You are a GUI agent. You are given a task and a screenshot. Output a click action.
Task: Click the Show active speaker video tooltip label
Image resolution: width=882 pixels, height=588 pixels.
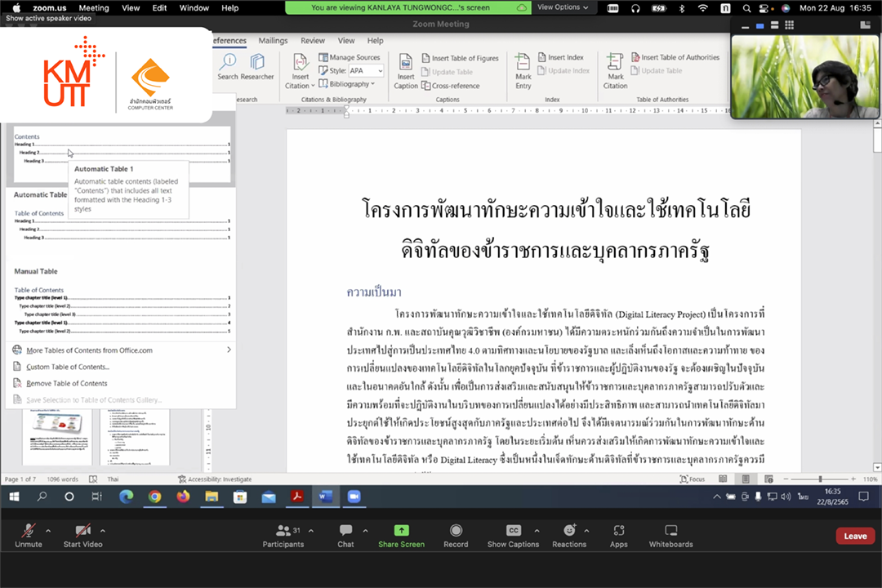pos(48,18)
